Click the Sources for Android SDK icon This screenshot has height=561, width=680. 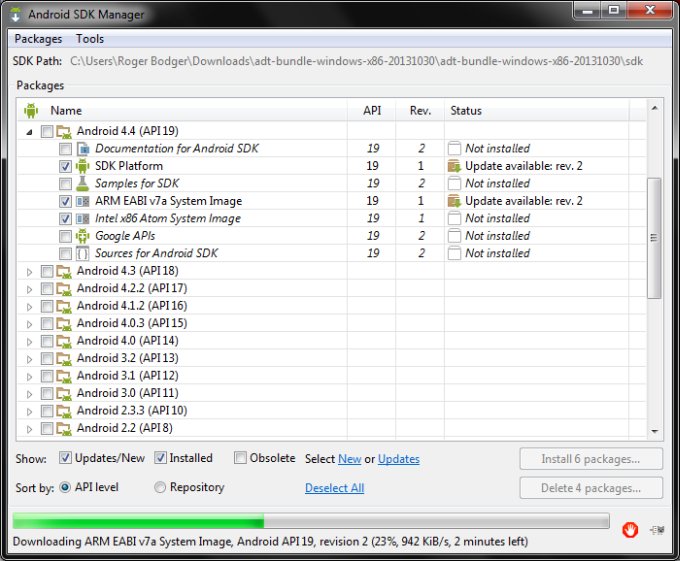point(82,253)
